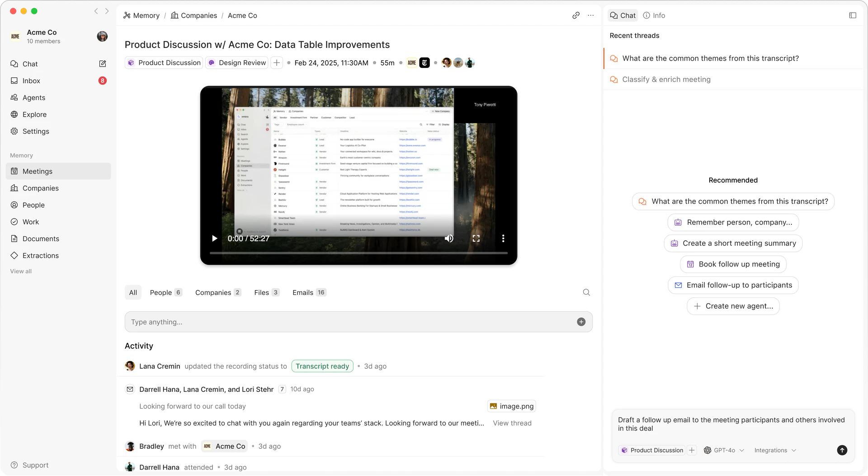Click the Type anything input field

pyautogui.click(x=316, y=322)
